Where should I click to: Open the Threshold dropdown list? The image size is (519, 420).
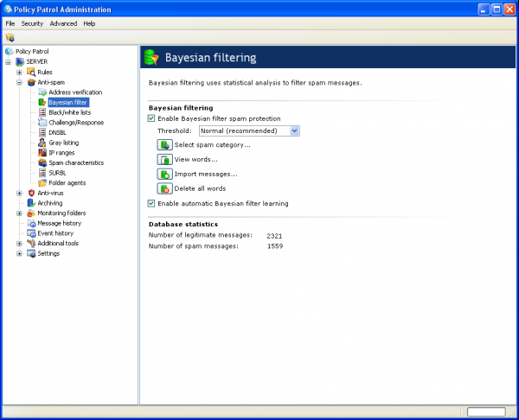(294, 130)
